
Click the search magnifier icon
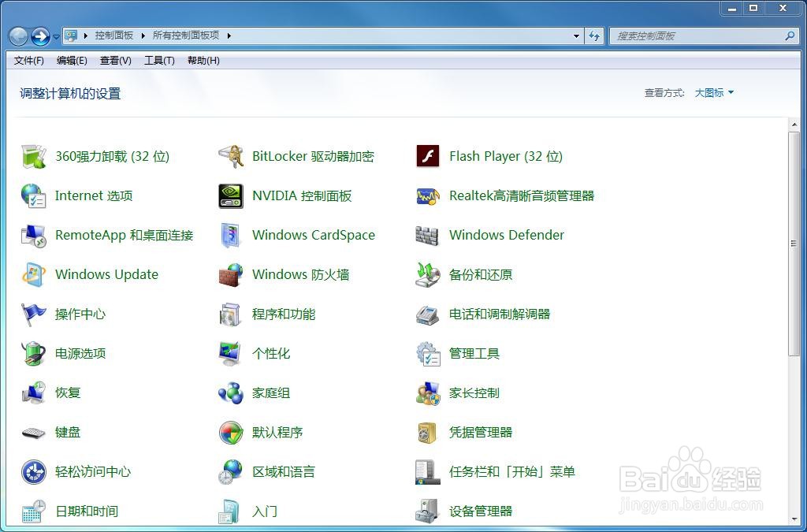(x=790, y=36)
